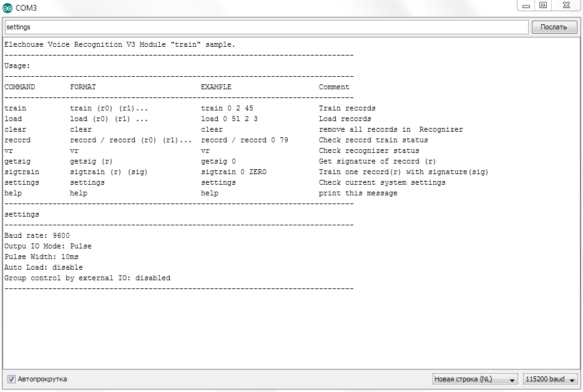Click the 'getsig 0' example text

click(x=218, y=162)
